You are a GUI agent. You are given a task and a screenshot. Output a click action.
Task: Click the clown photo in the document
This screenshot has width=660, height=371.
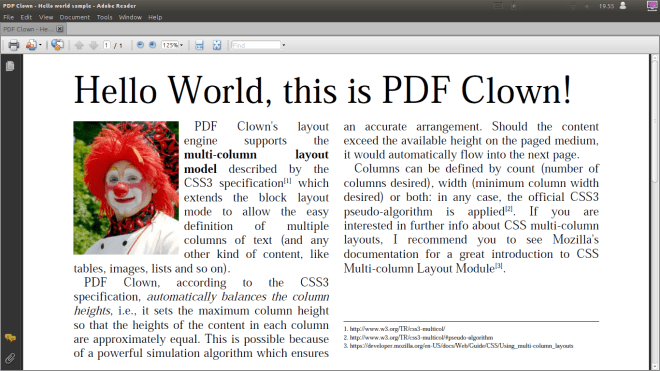pyautogui.click(x=126, y=188)
